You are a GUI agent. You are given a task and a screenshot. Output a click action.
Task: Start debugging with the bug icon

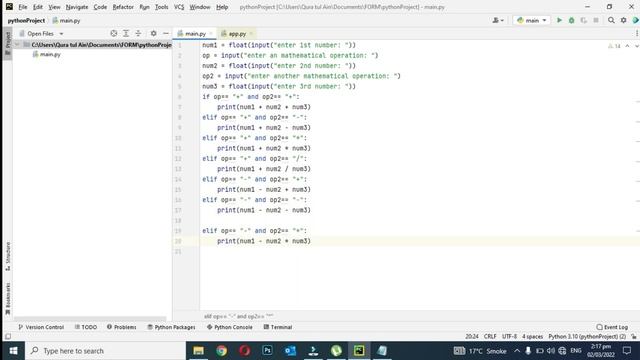pyautogui.click(x=571, y=20)
